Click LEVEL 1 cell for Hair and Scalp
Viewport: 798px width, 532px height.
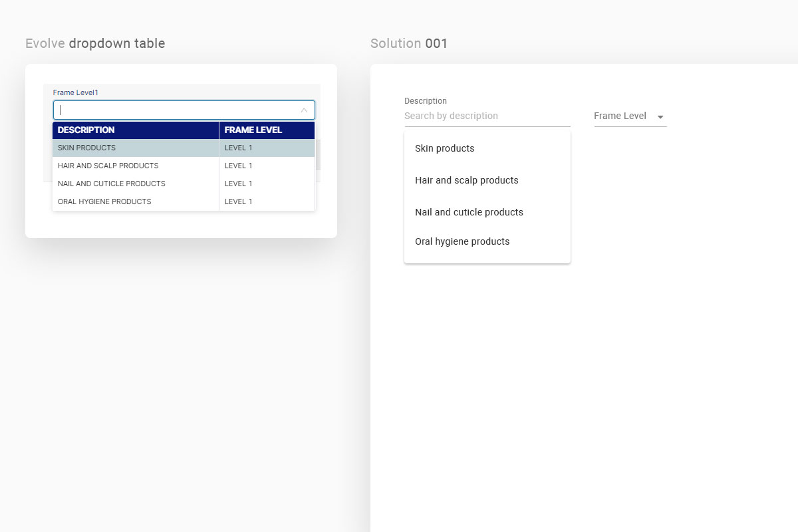tap(267, 166)
